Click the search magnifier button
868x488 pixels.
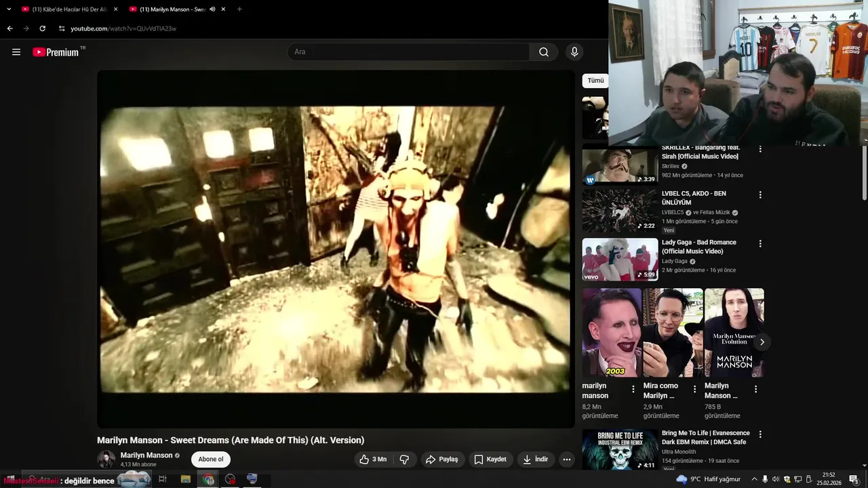544,52
